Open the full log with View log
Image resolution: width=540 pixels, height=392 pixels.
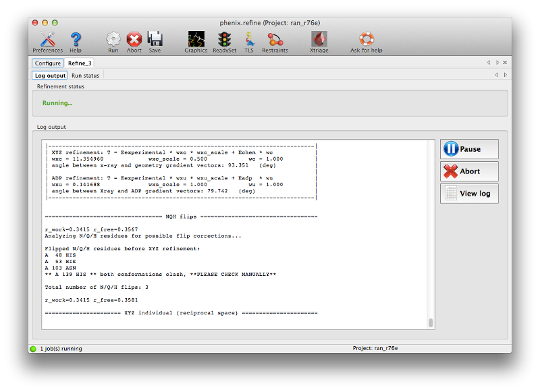pos(468,194)
